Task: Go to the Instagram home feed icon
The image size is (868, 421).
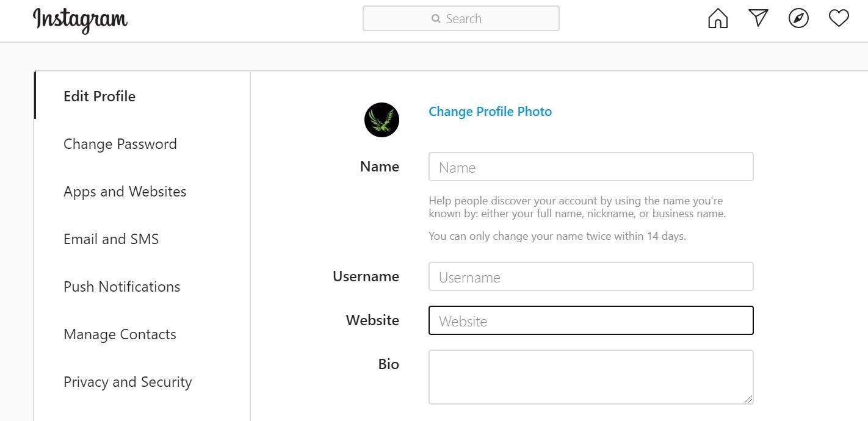Action: tap(718, 19)
